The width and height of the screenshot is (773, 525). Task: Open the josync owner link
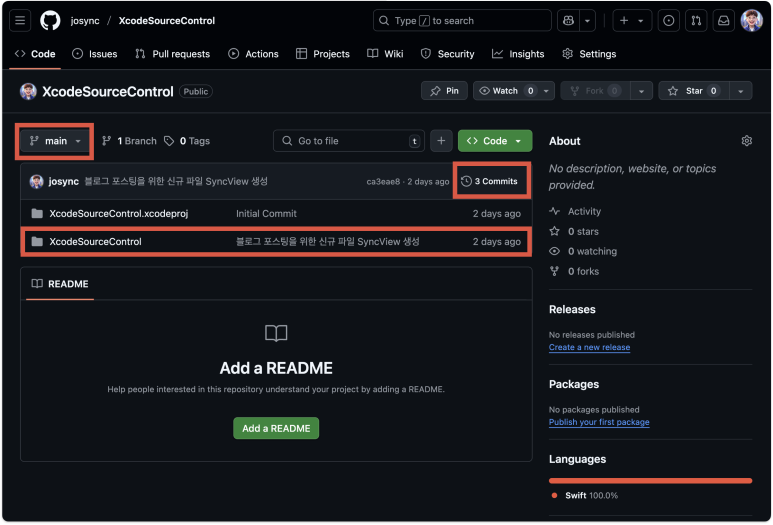(x=85, y=21)
